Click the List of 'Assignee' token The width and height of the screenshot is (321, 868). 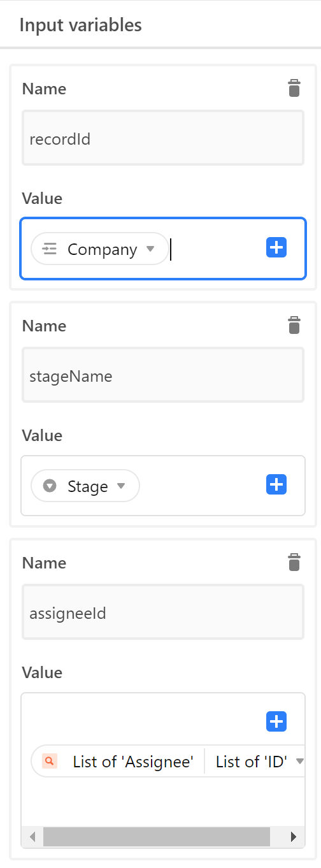(x=132, y=761)
